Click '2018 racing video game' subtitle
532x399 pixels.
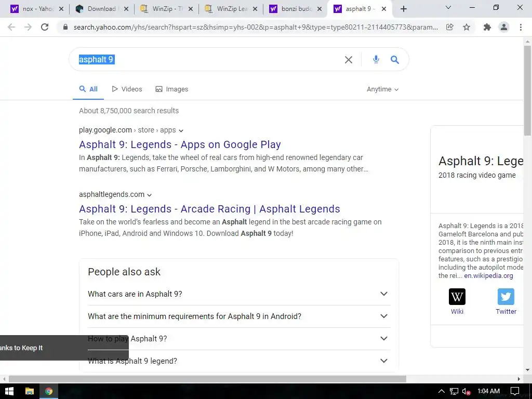[477, 175]
